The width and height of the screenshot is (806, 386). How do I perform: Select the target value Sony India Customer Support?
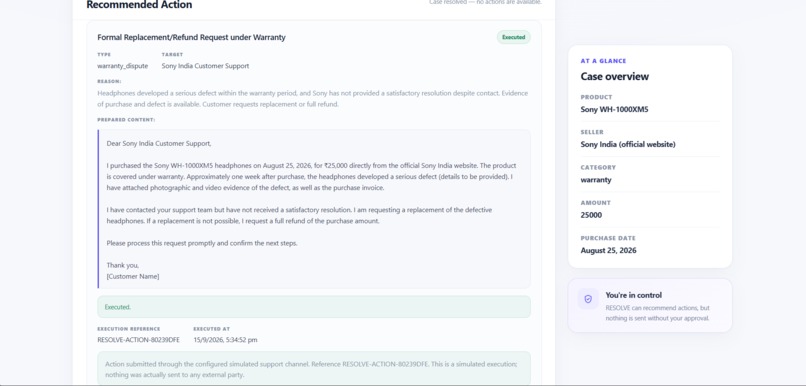(x=205, y=66)
